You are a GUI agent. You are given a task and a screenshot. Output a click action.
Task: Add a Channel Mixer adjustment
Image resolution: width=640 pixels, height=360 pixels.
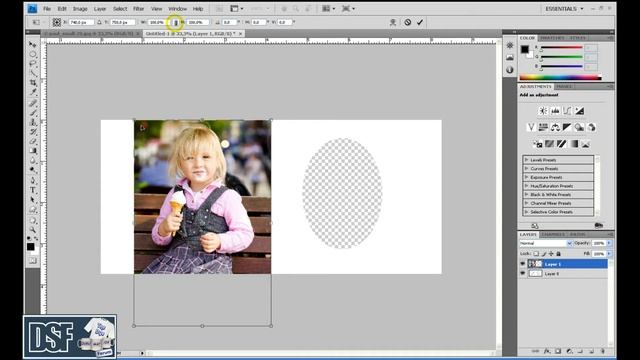coord(591,127)
